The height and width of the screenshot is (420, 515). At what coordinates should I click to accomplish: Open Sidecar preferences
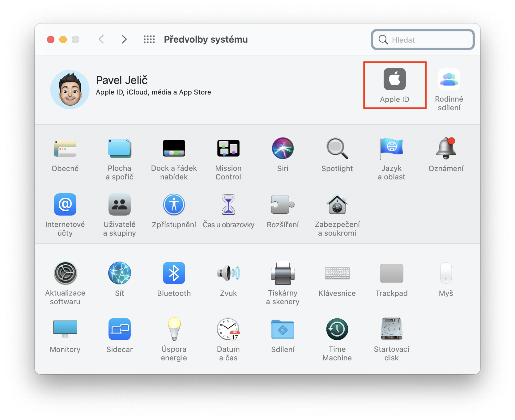click(119, 336)
